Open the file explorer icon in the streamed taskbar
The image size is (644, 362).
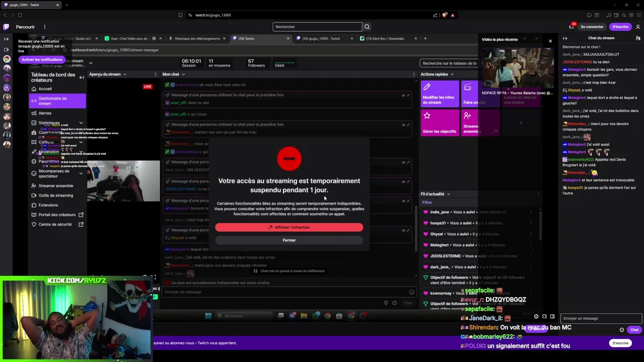click(304, 316)
